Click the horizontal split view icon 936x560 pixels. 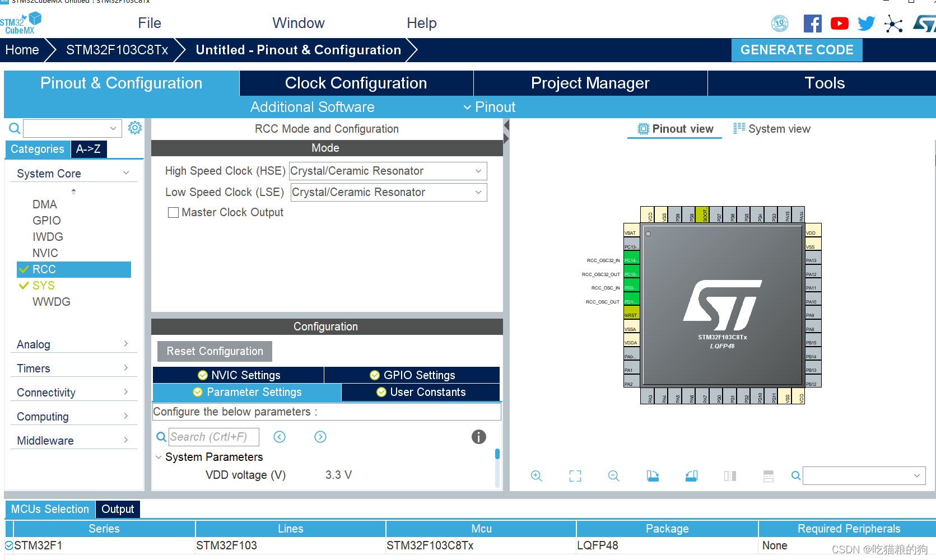(x=769, y=476)
